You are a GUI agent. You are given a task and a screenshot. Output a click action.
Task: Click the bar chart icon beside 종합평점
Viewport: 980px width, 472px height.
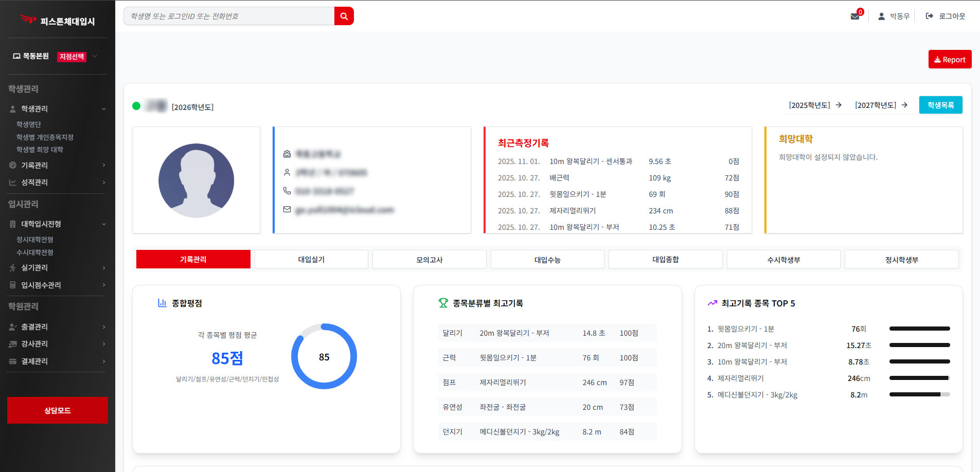162,303
